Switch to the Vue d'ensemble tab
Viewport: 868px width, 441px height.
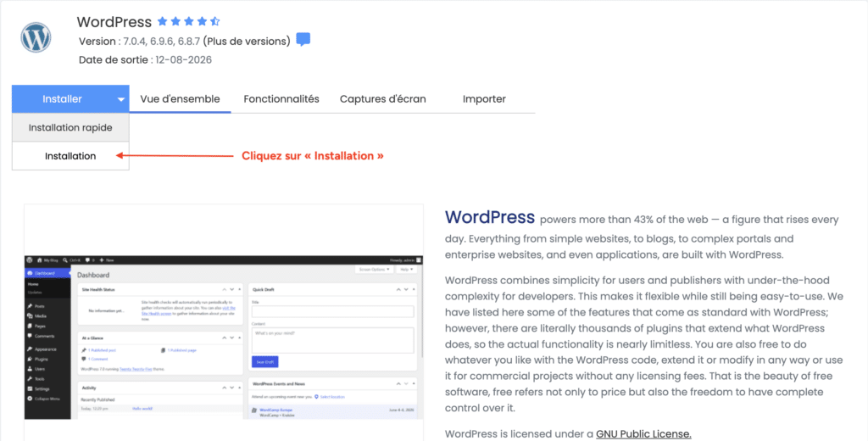(180, 99)
